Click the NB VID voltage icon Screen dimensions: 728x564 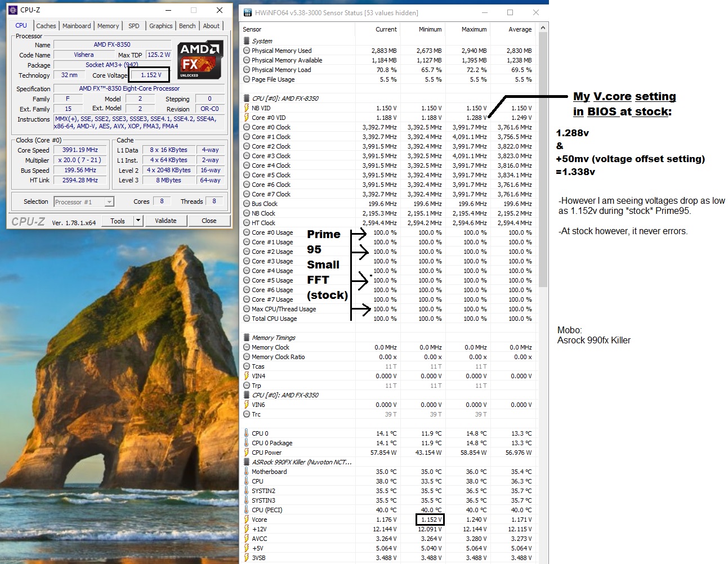click(x=247, y=108)
